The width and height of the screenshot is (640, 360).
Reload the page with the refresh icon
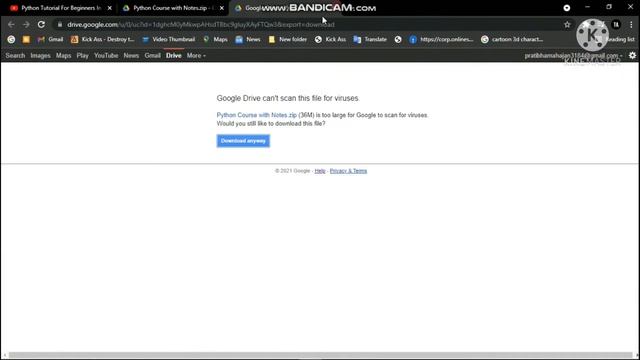41,24
